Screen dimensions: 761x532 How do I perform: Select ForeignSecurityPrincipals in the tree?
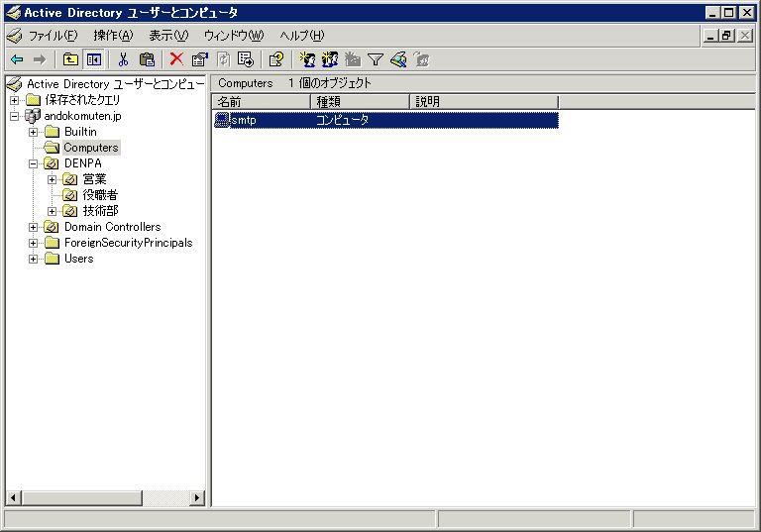point(129,243)
